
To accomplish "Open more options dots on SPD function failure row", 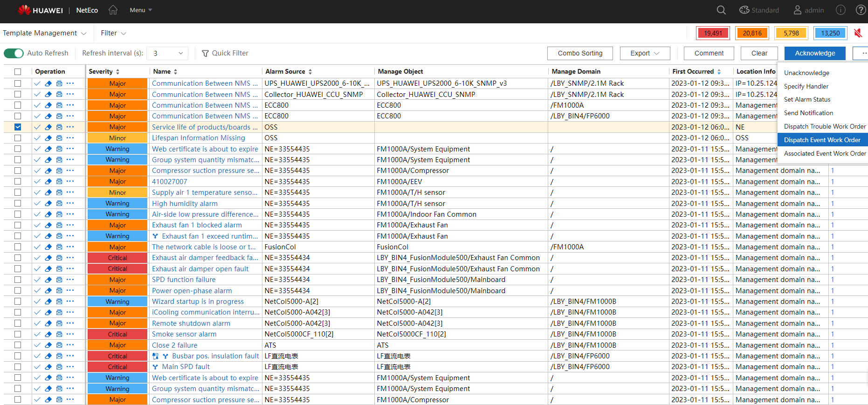I will (x=70, y=280).
